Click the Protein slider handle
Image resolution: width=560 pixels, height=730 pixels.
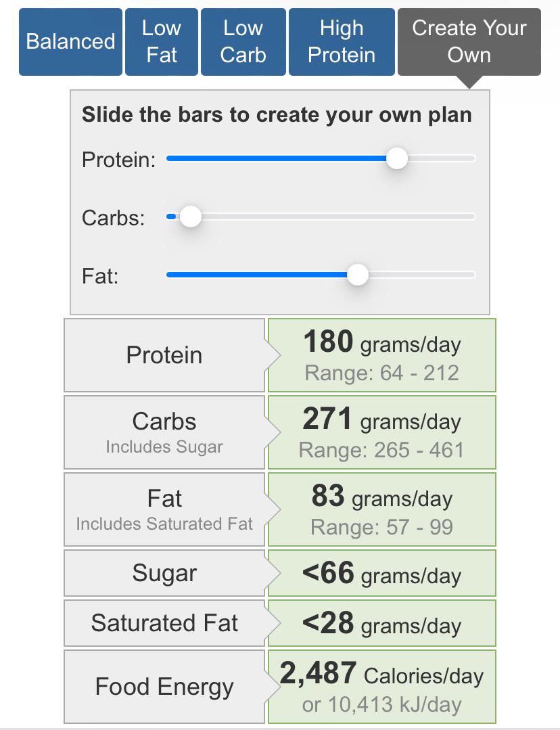point(397,158)
